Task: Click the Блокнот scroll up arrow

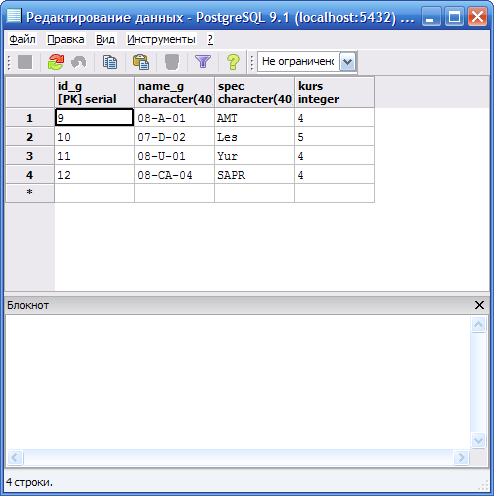Action: point(479,324)
